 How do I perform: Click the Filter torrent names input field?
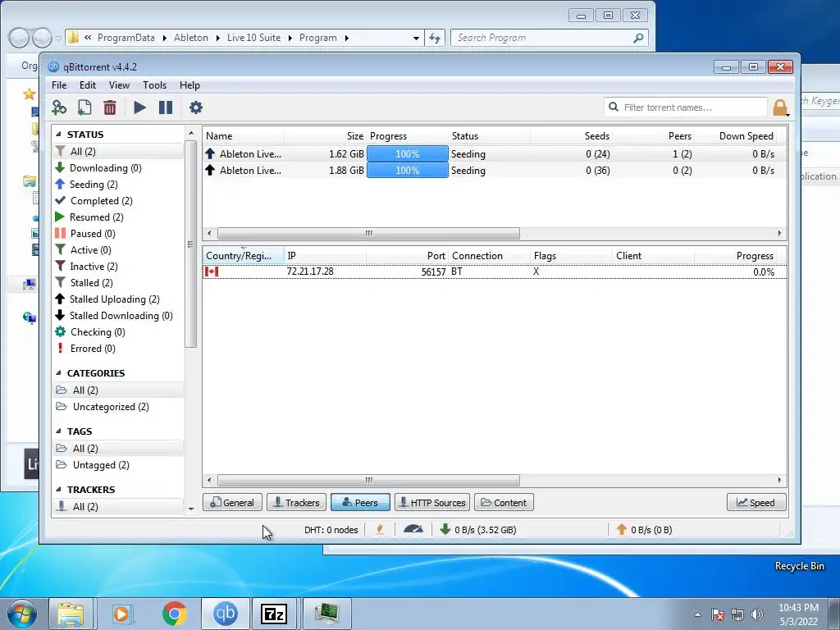click(686, 107)
